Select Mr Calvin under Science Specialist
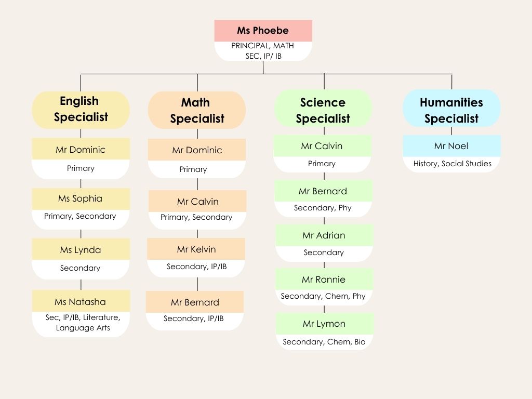The image size is (532, 399). pyautogui.click(x=322, y=154)
